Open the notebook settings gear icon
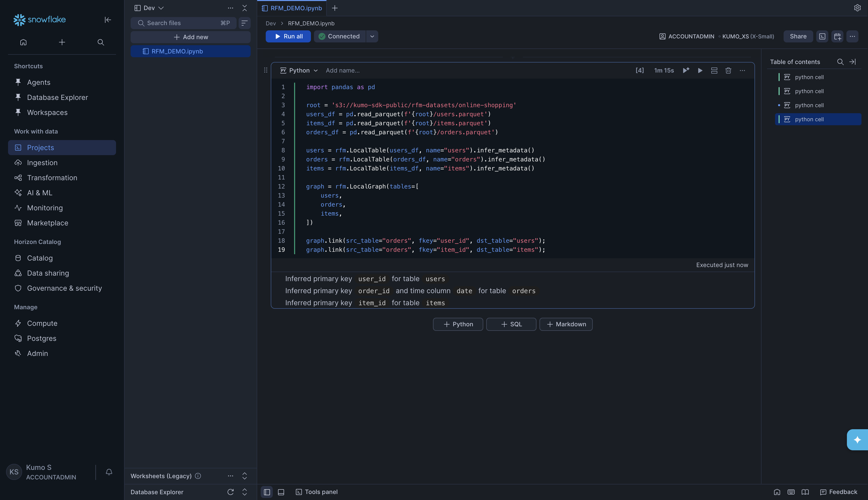 coord(857,8)
